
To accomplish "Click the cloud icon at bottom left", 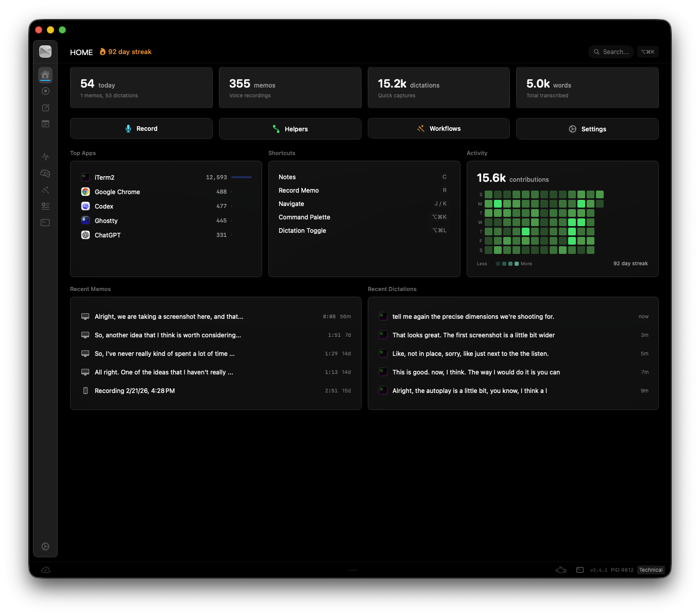I will coord(45,570).
